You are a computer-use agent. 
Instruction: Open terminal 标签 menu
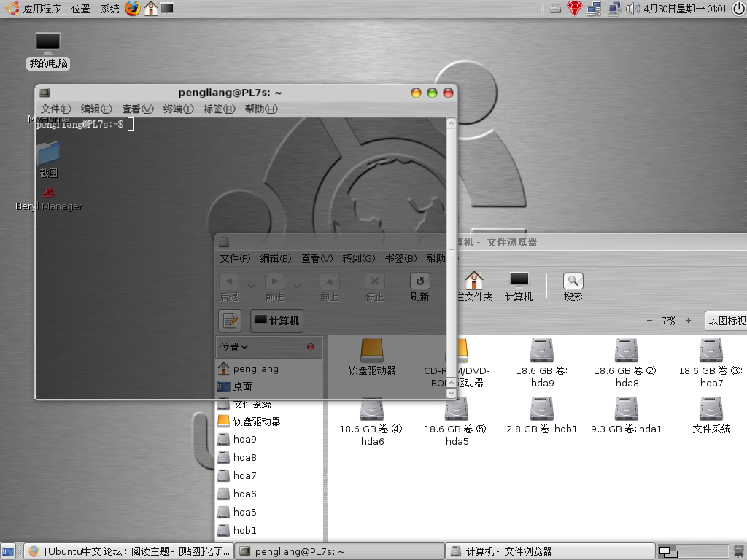(219, 109)
